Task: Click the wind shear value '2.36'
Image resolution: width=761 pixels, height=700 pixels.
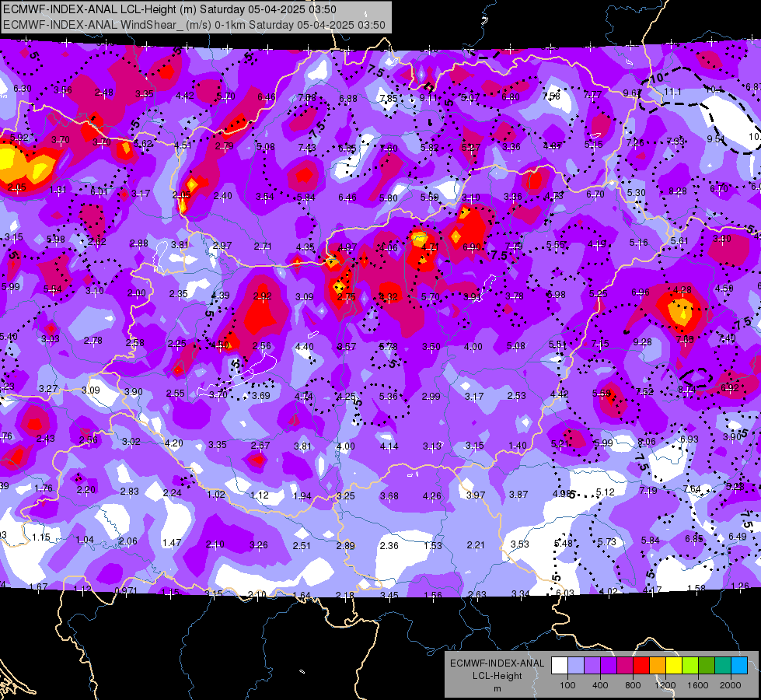Action: click(x=389, y=545)
